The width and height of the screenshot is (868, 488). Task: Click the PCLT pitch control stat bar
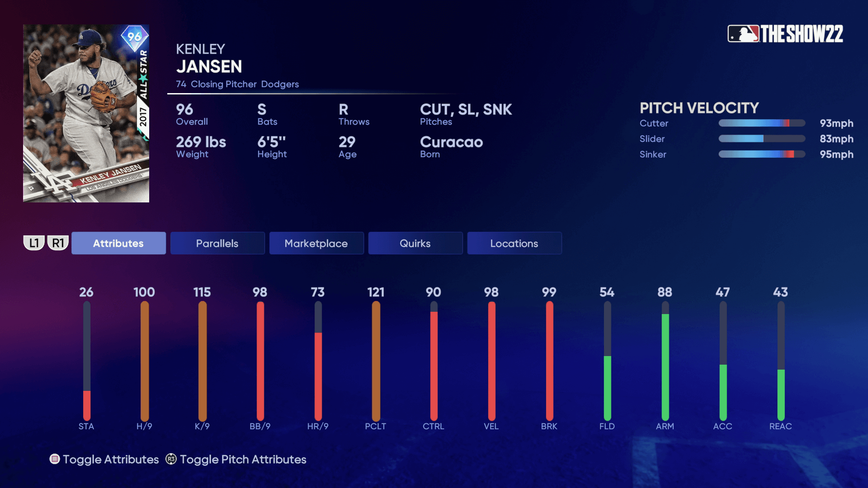click(x=375, y=357)
